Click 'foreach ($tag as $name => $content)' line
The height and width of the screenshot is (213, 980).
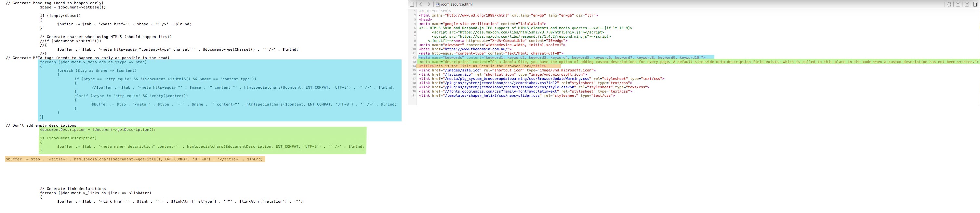pyautogui.click(x=97, y=70)
